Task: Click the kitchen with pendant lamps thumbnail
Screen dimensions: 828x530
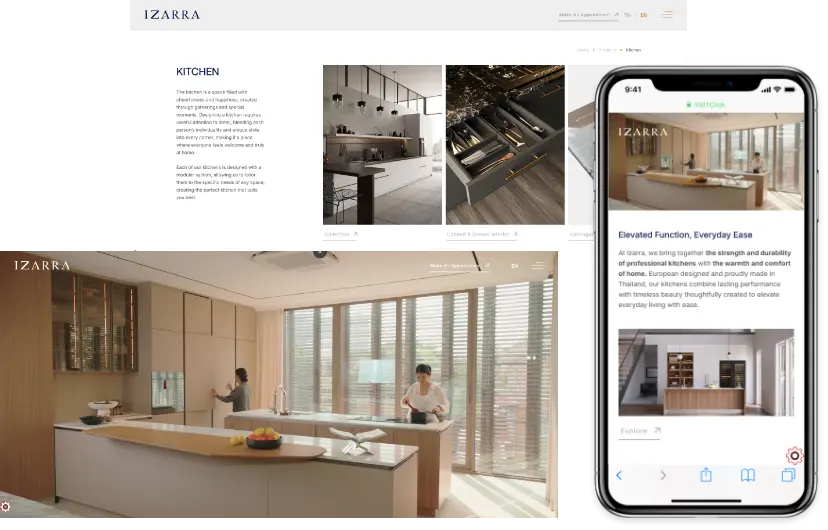Action: [x=382, y=145]
